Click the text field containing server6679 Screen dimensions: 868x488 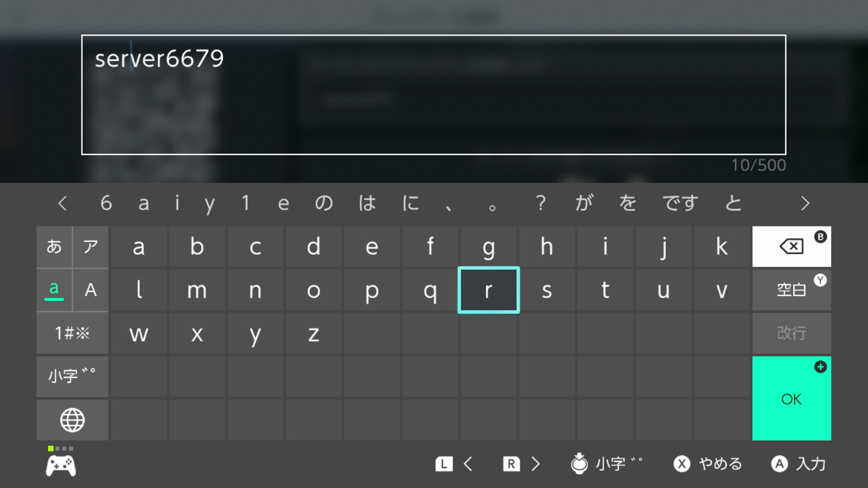pos(434,95)
